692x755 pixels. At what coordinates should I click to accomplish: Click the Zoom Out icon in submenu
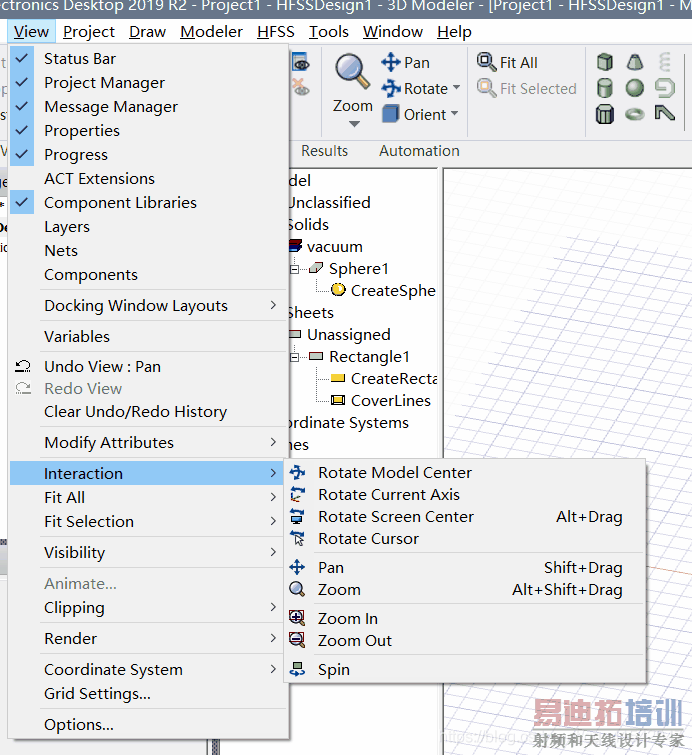point(297,640)
